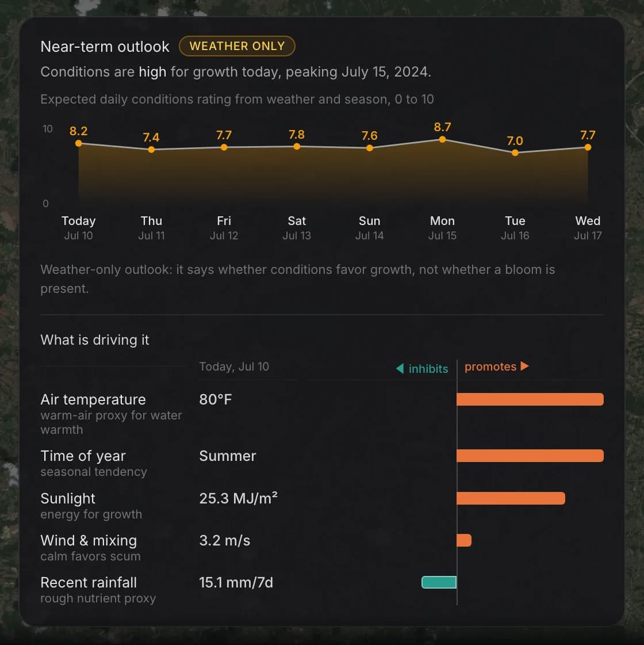Click the Tue axis label
The width and height of the screenshot is (644, 645).
pos(515,221)
